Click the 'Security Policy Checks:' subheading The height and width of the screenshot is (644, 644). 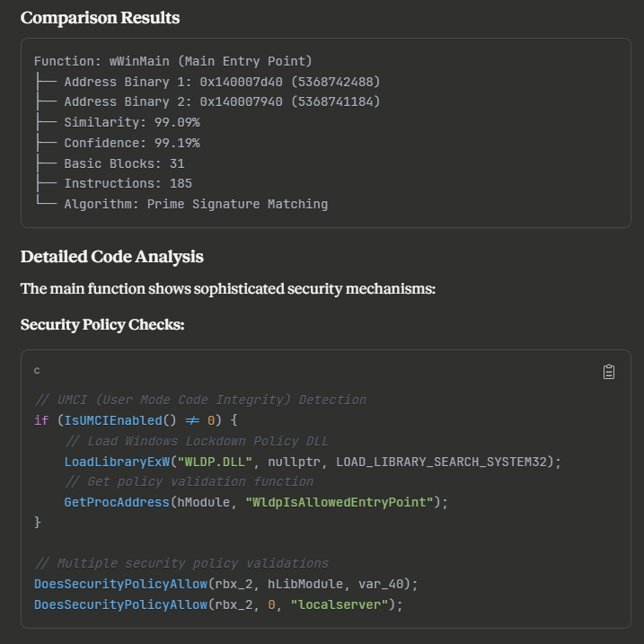[x=102, y=323]
